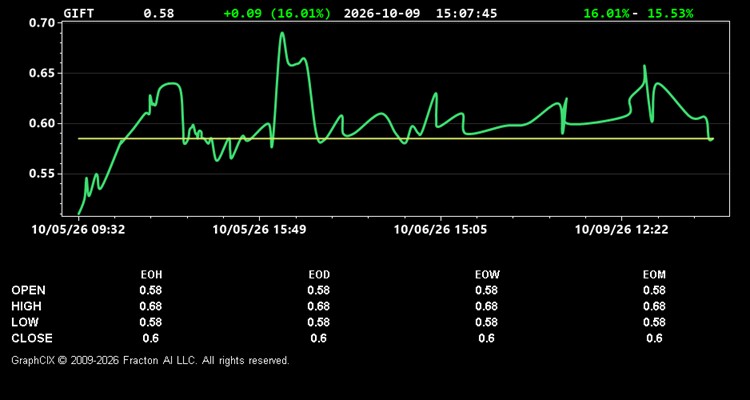This screenshot has width=750, height=400.
Task: Select the 10/05/26 15:49 axis label
Action: click(259, 230)
